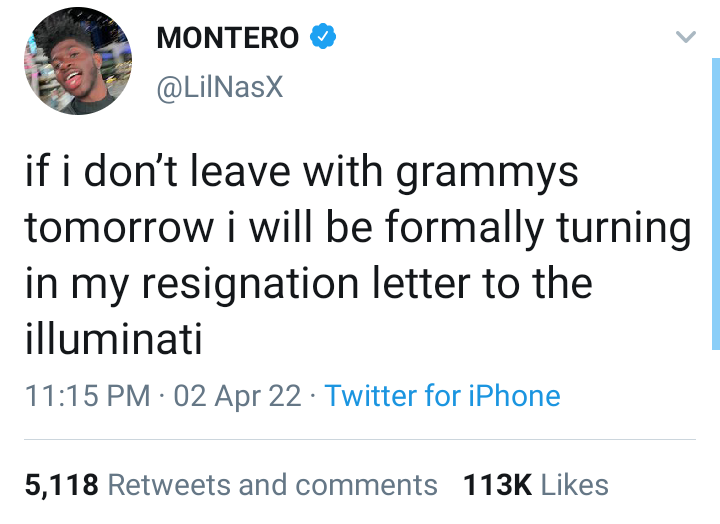
Task: Click the word "turning" in tweet text
Action: [630, 229]
